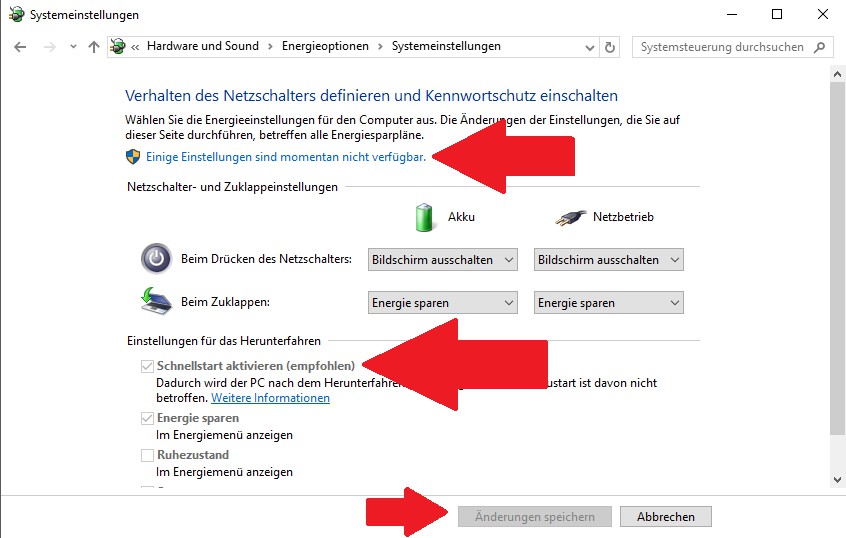Click the laptop lid closing icon

click(156, 301)
